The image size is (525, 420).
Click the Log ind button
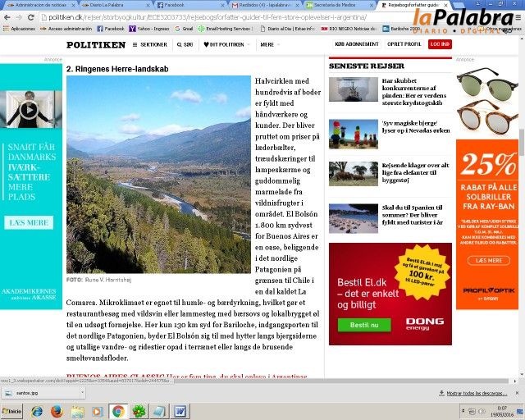coord(440,44)
